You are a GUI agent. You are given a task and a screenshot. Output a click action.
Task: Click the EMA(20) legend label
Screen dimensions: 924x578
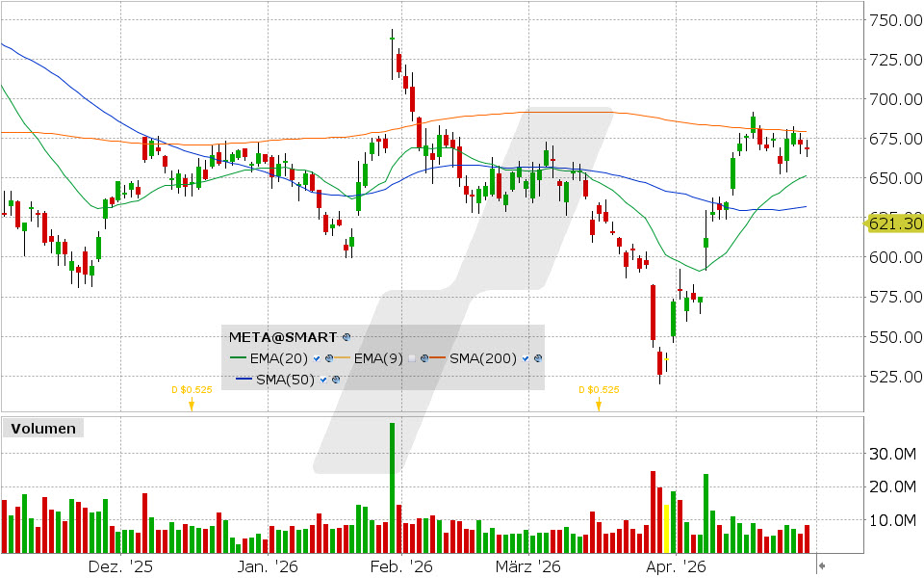coord(279,358)
